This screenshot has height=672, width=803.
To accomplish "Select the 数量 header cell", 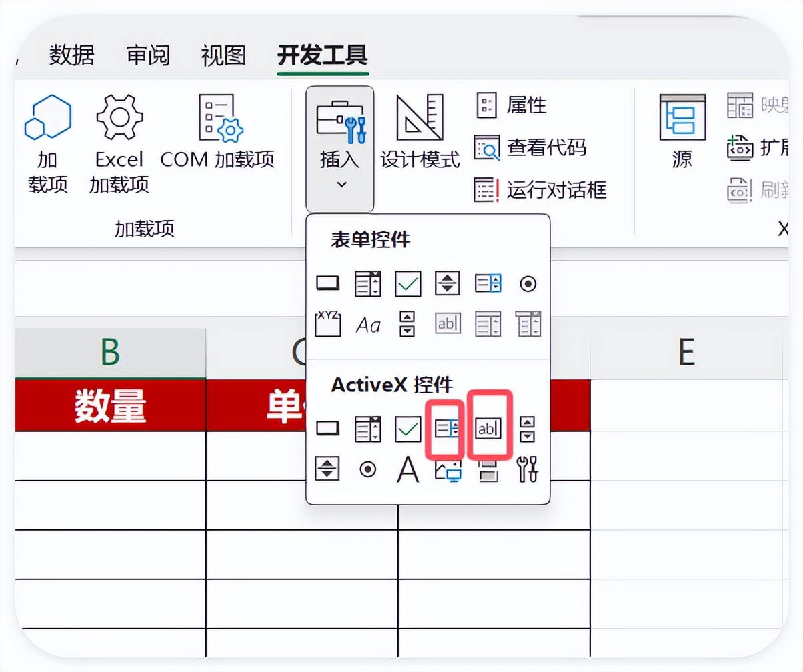I will click(x=110, y=405).
